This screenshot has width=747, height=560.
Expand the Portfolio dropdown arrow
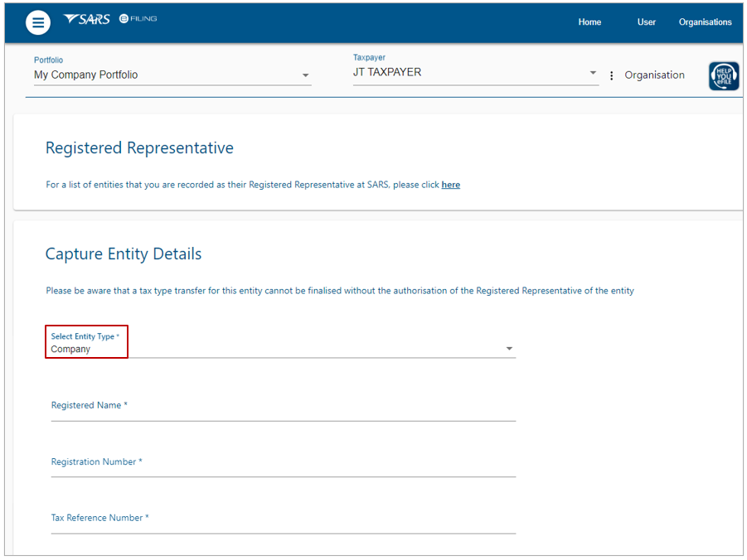[x=305, y=75]
